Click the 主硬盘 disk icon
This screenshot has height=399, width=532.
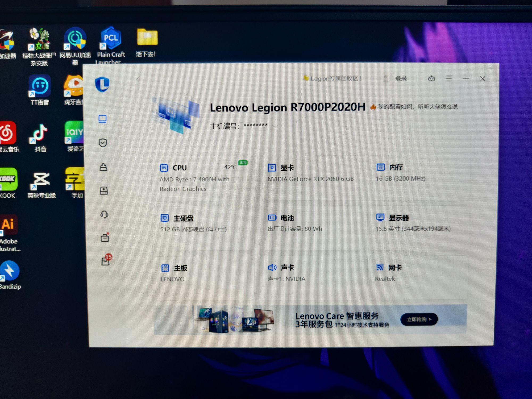[x=165, y=218]
